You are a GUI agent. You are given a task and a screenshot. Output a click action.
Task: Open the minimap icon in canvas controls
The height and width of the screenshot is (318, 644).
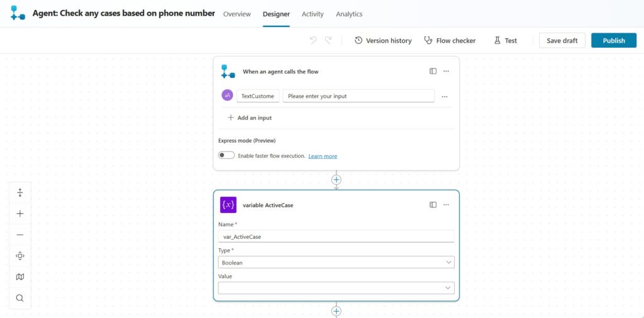point(20,277)
